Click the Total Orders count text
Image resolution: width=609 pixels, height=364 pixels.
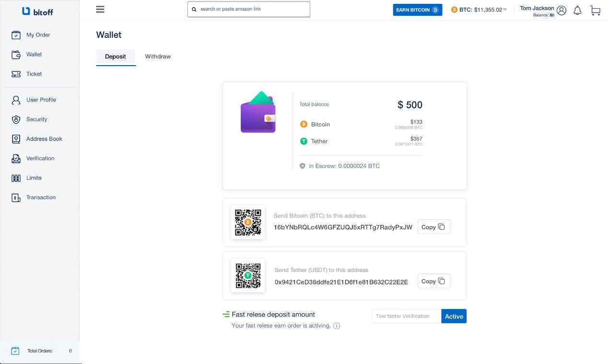pyautogui.click(x=70, y=351)
